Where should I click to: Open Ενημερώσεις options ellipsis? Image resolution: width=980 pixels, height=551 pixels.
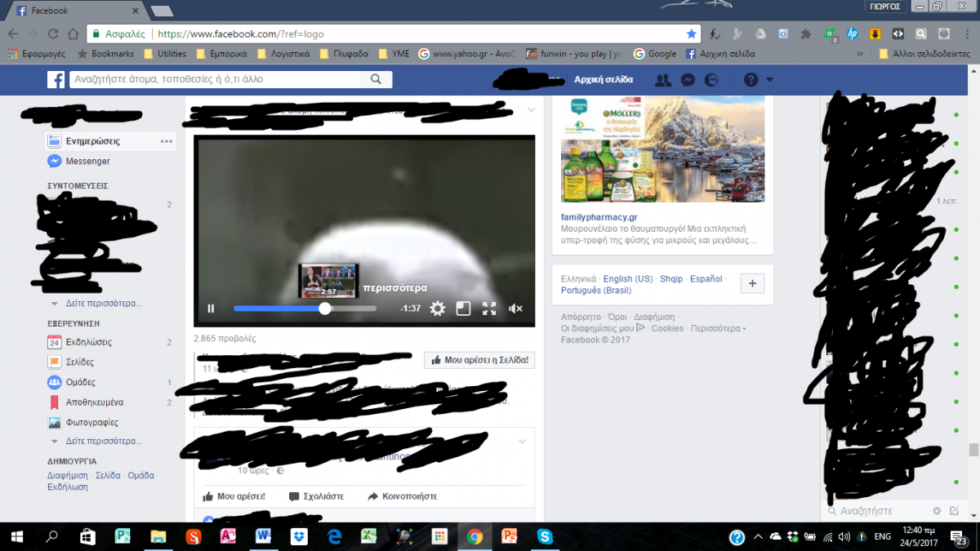(x=167, y=141)
